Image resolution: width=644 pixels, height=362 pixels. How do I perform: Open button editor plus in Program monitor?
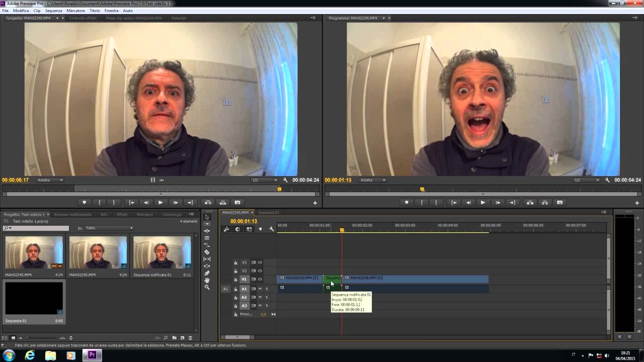[637, 203]
